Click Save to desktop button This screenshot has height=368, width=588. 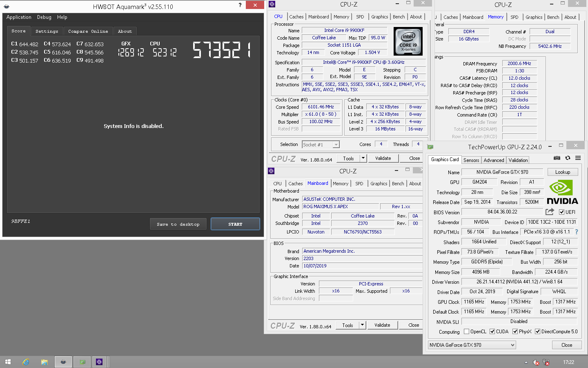(178, 224)
